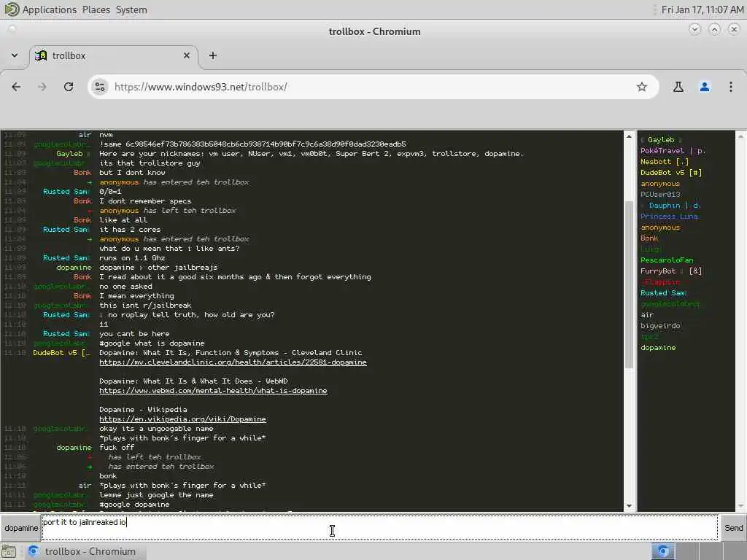Open the Cleveland Clinic dopamine link

click(233, 362)
